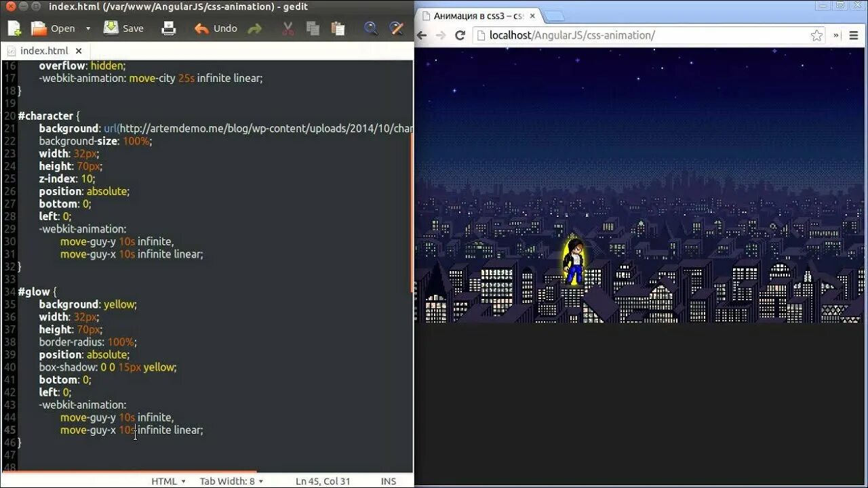
Task: Open Find with the magnifier icon
Action: pyautogui.click(x=371, y=28)
